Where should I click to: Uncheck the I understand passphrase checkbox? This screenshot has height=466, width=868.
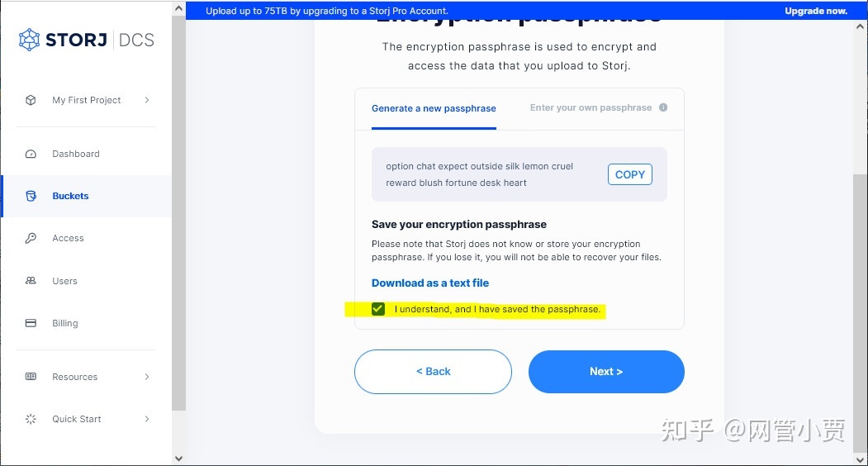tap(378, 309)
